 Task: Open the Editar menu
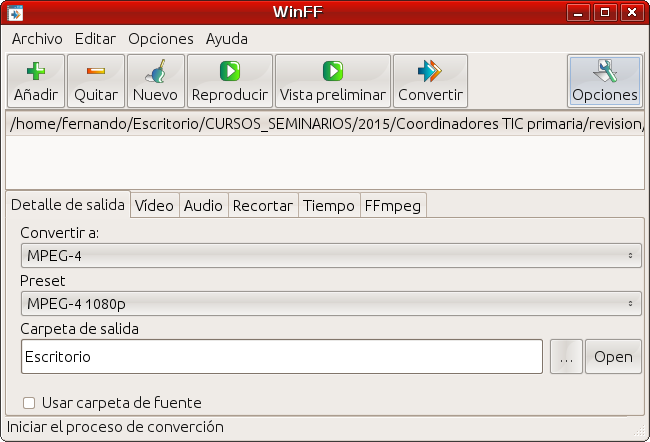(x=95, y=38)
